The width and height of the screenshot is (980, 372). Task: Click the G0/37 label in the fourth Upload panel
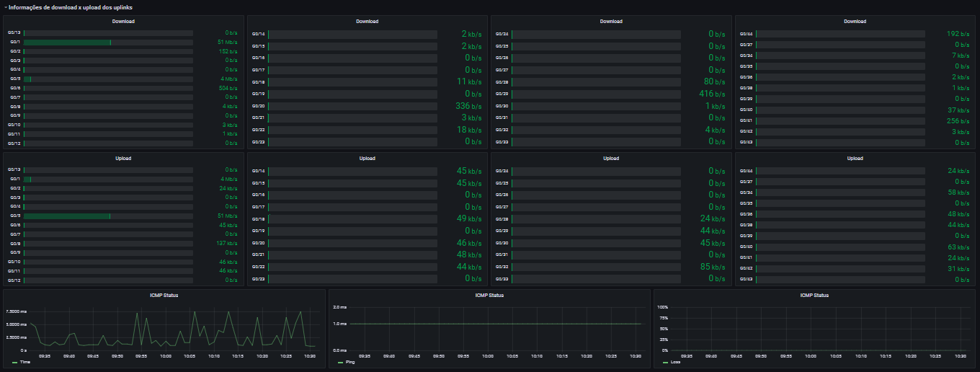tap(747, 182)
